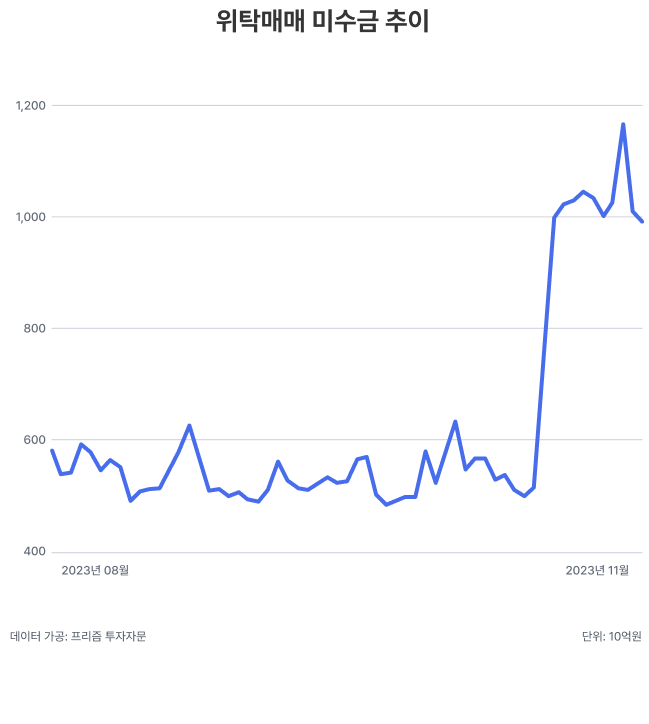The image size is (649, 724).
Task: Click the source text 데이터 가공: 프리즘 투자자문
Action: 78,636
